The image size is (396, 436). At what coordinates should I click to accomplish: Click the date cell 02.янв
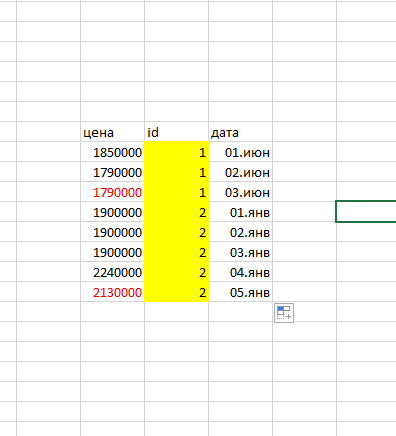tap(240, 232)
